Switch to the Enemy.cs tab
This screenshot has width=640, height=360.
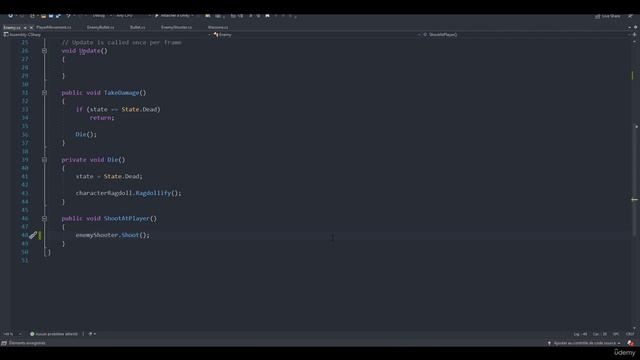(11, 27)
